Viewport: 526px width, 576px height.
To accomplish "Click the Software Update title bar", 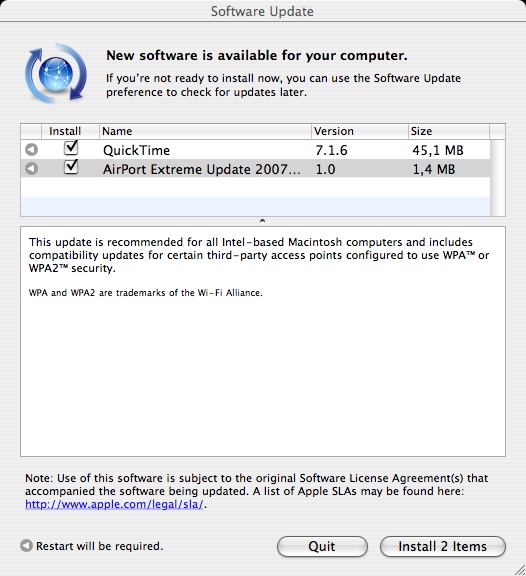I will (262, 11).
